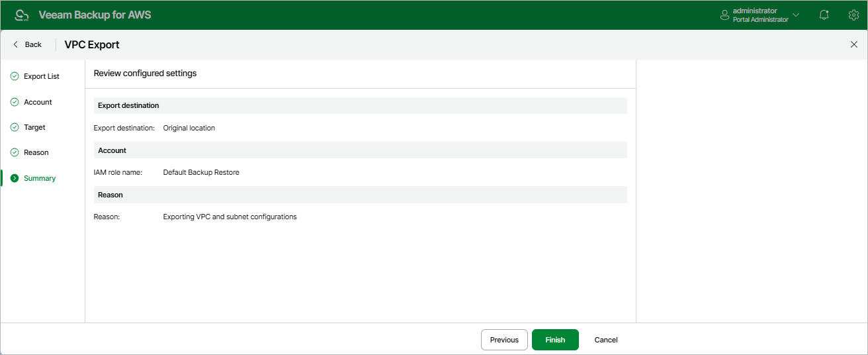Click the VPC Export heading
868x355 pixels.
pos(92,44)
